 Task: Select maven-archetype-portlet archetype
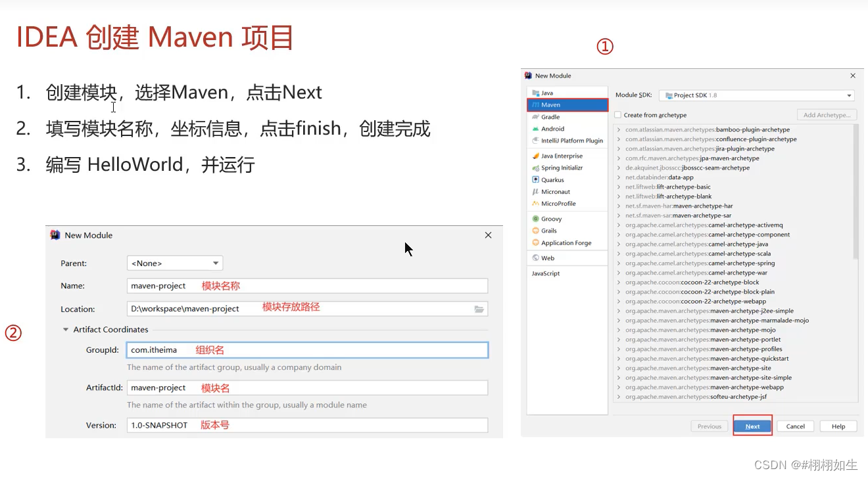click(702, 340)
